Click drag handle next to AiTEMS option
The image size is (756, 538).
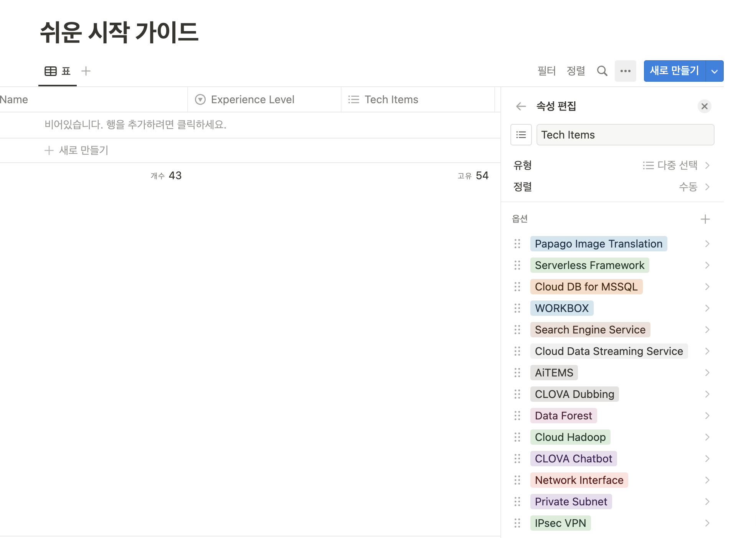pos(517,373)
